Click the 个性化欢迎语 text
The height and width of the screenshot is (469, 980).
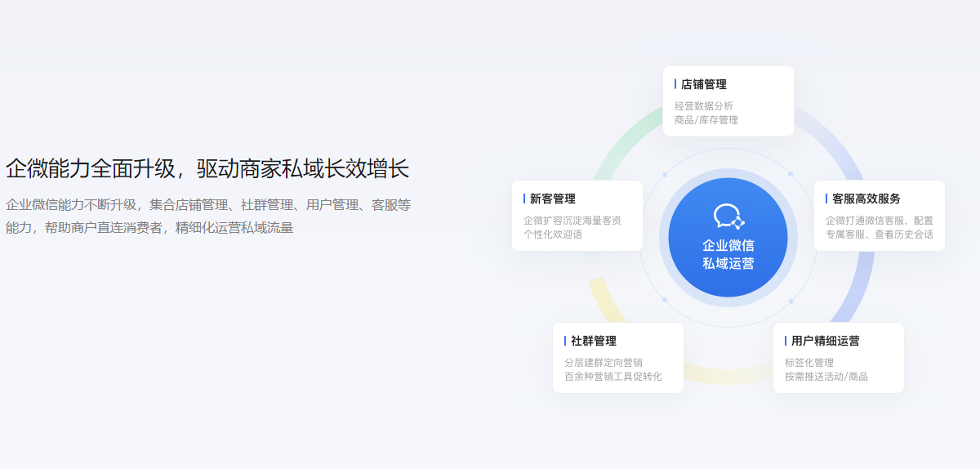[553, 234]
